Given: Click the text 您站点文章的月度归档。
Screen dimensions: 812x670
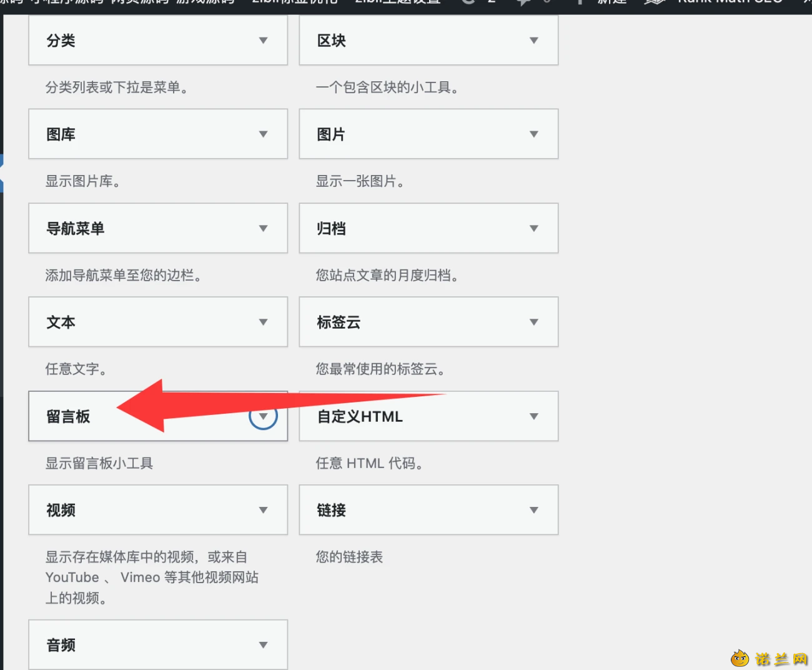Looking at the screenshot, I should [x=387, y=276].
